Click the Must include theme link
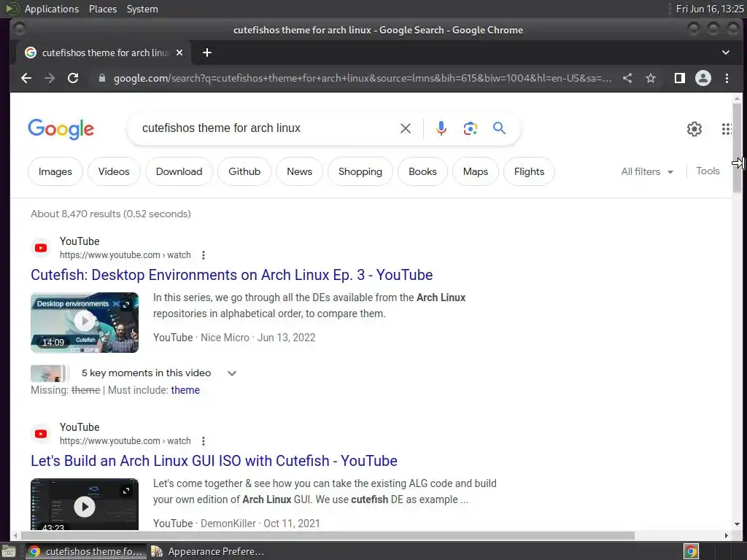 click(185, 390)
